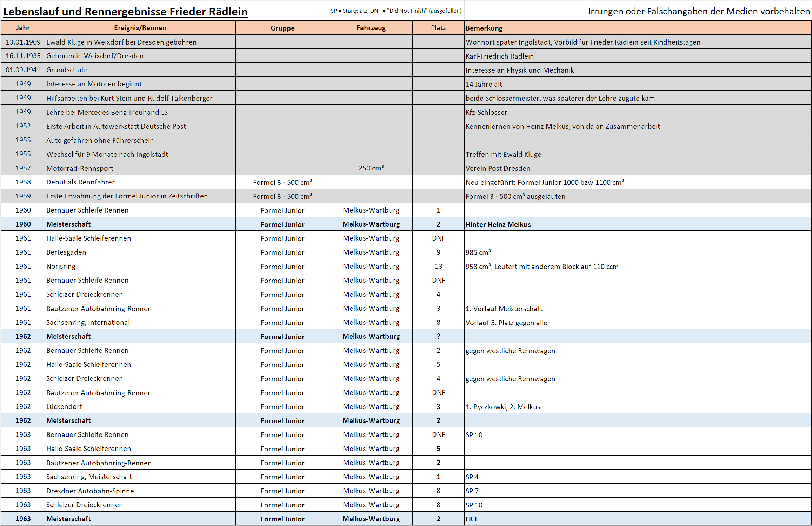Click the 'Gruppe' column header

(282, 28)
